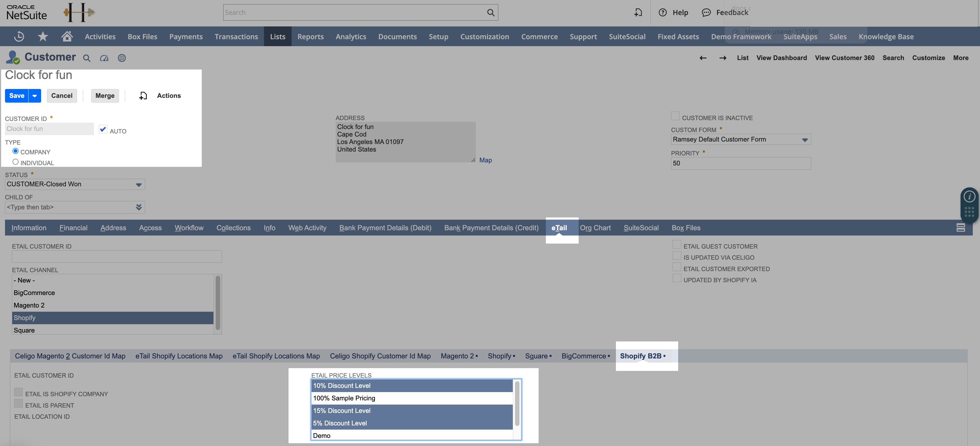Image resolution: width=980 pixels, height=446 pixels.
Task: Check UPDATED BY SHOPIFY IA box
Action: pyautogui.click(x=677, y=278)
